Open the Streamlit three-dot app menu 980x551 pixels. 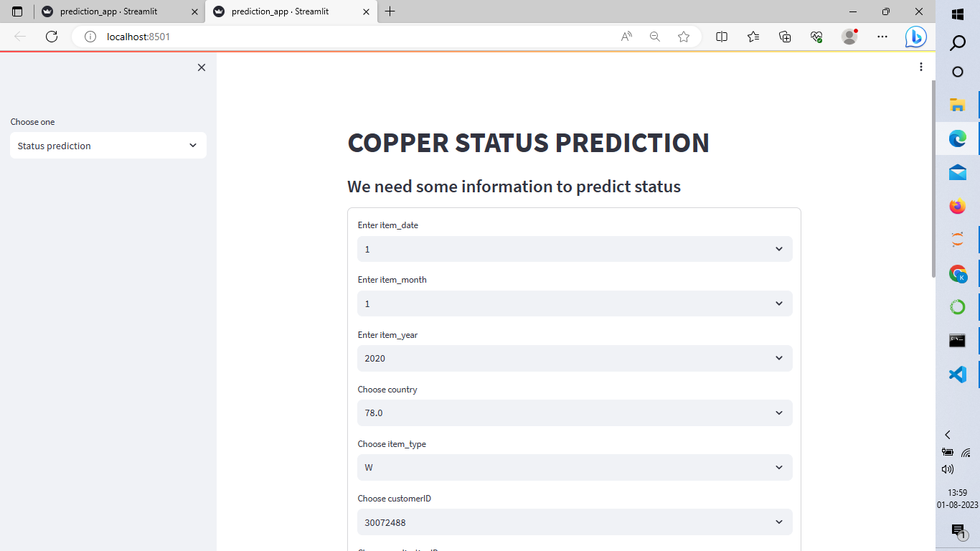click(920, 66)
